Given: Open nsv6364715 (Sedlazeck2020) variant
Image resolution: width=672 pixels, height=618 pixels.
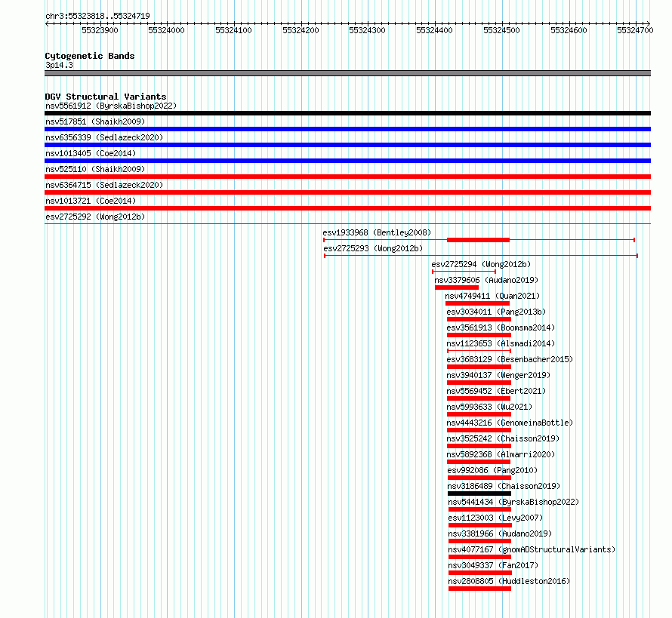Looking at the screenshot, I should click(104, 185).
